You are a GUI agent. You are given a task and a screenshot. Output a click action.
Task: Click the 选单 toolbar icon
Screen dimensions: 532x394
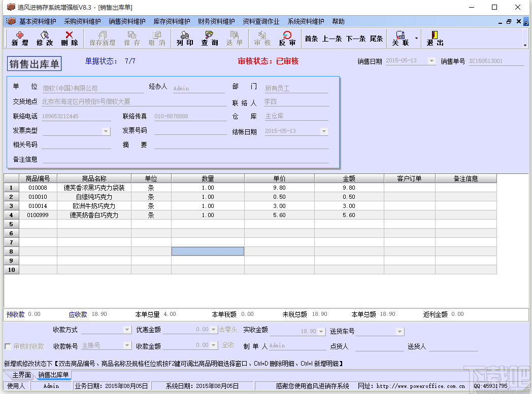pos(234,38)
